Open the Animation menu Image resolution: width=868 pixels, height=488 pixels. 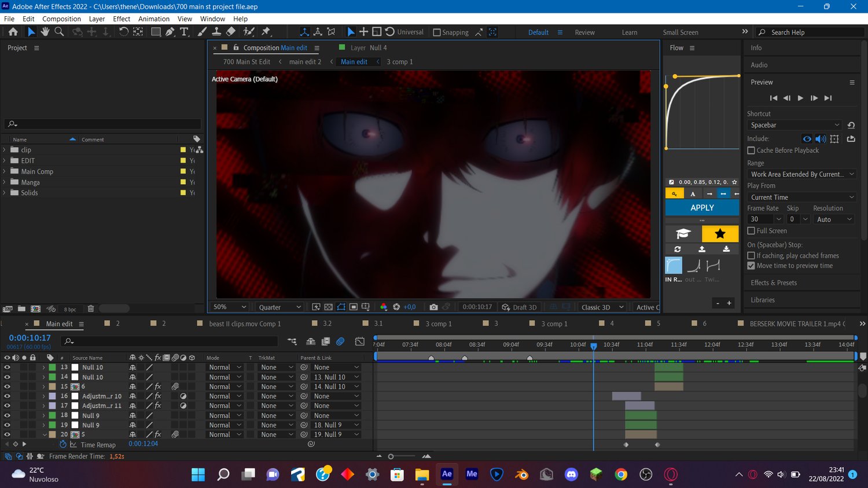153,19
